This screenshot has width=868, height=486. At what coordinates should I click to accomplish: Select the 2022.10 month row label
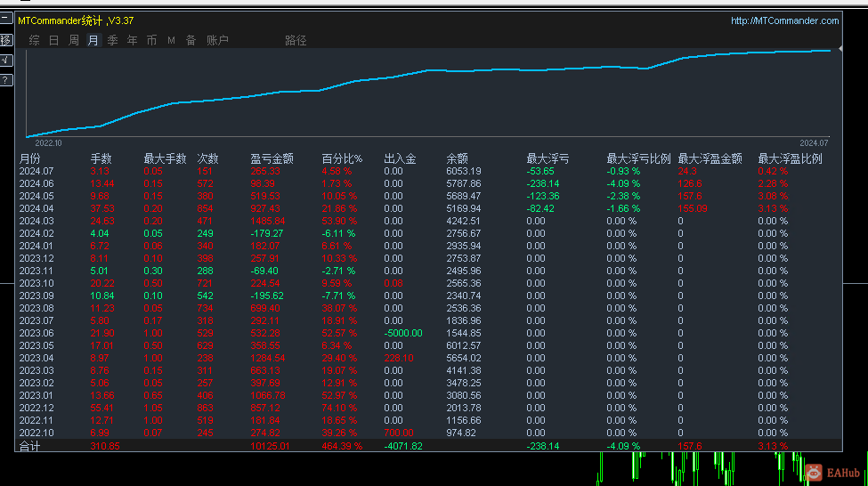(37, 433)
